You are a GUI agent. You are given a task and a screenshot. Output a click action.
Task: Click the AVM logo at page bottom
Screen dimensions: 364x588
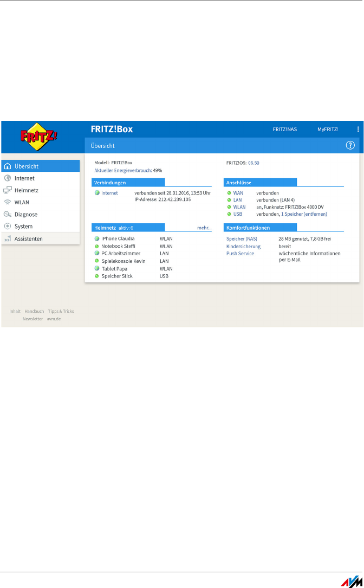(352, 581)
